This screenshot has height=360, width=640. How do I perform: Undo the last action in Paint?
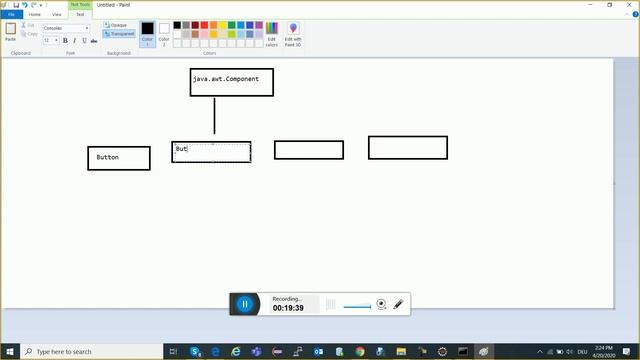click(25, 5)
